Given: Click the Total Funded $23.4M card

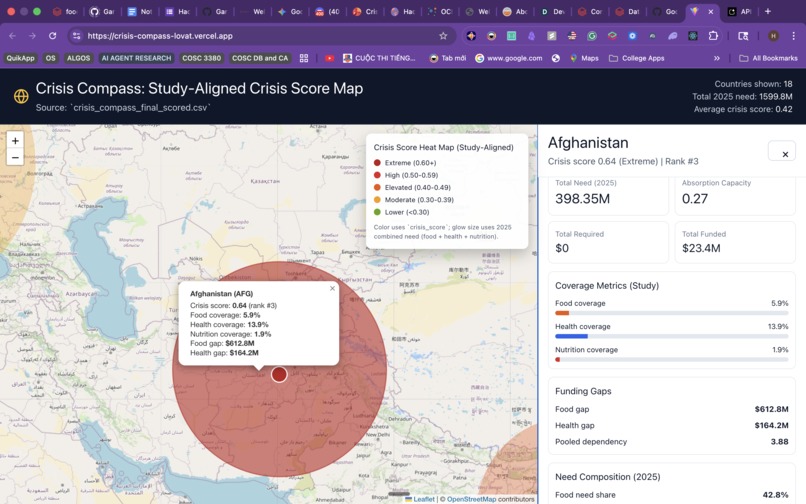Looking at the screenshot, I should (735, 242).
